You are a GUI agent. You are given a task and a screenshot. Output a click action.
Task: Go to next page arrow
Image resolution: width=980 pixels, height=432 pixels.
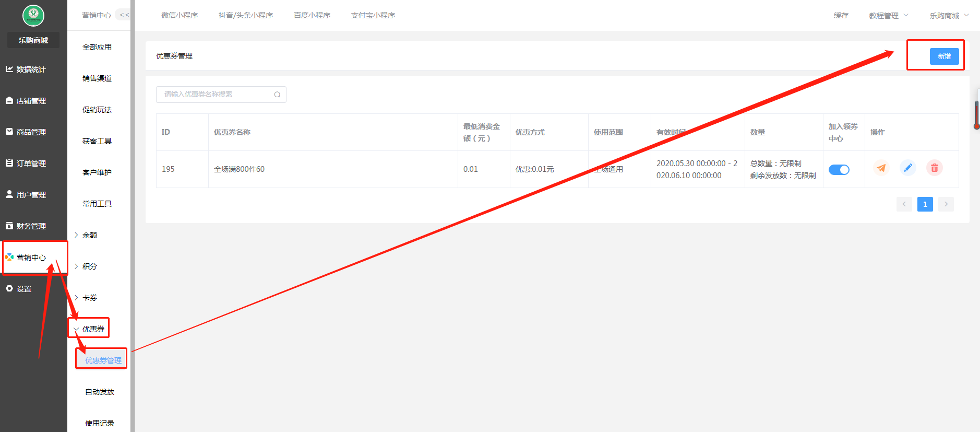click(x=946, y=204)
